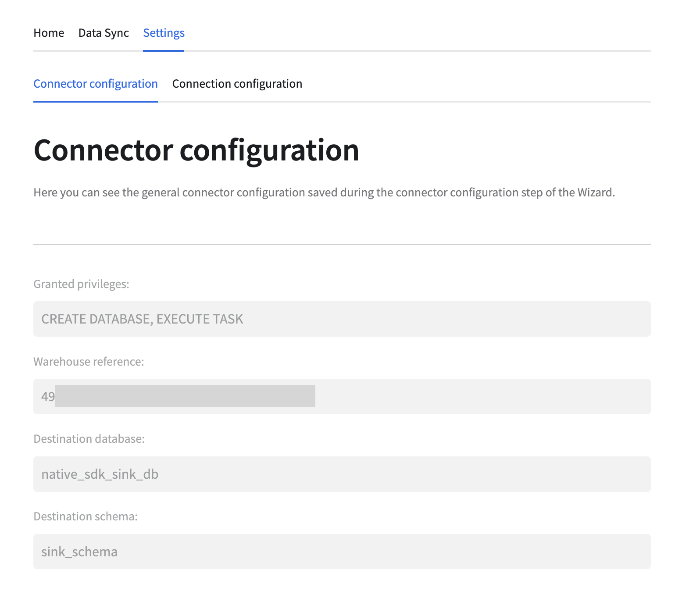Click the divider line above Granted privileges
700x605 pixels.
point(342,245)
